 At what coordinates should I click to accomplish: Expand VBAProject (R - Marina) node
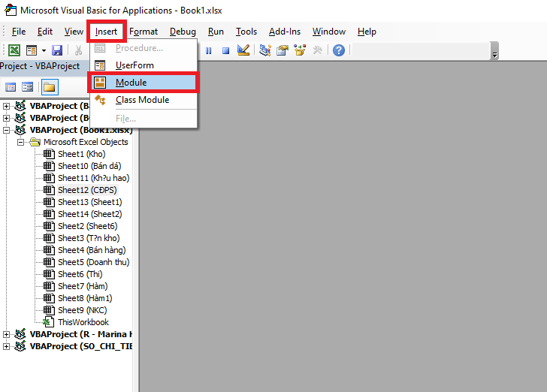pos(6,334)
